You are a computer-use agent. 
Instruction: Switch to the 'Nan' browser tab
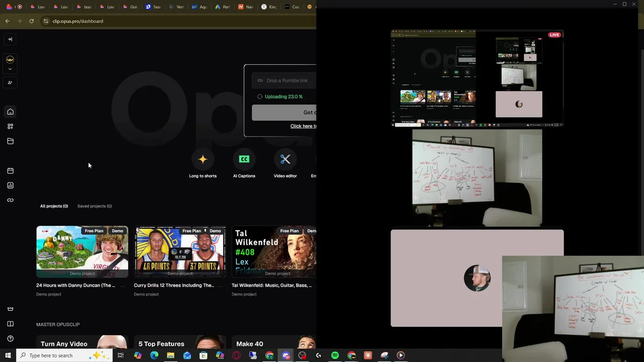pos(245,7)
